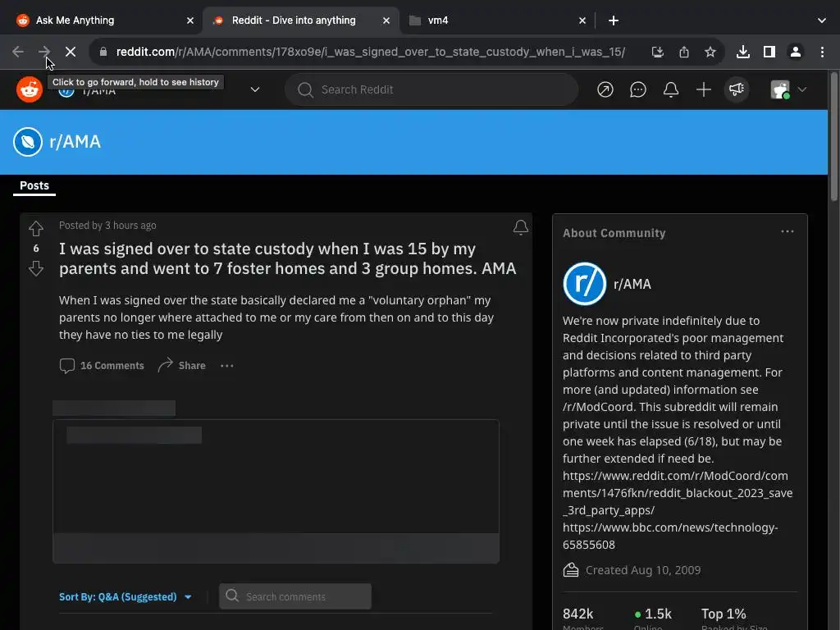This screenshot has width=840, height=630.
Task: Click the advertise megaphone icon
Action: pyautogui.click(x=737, y=89)
